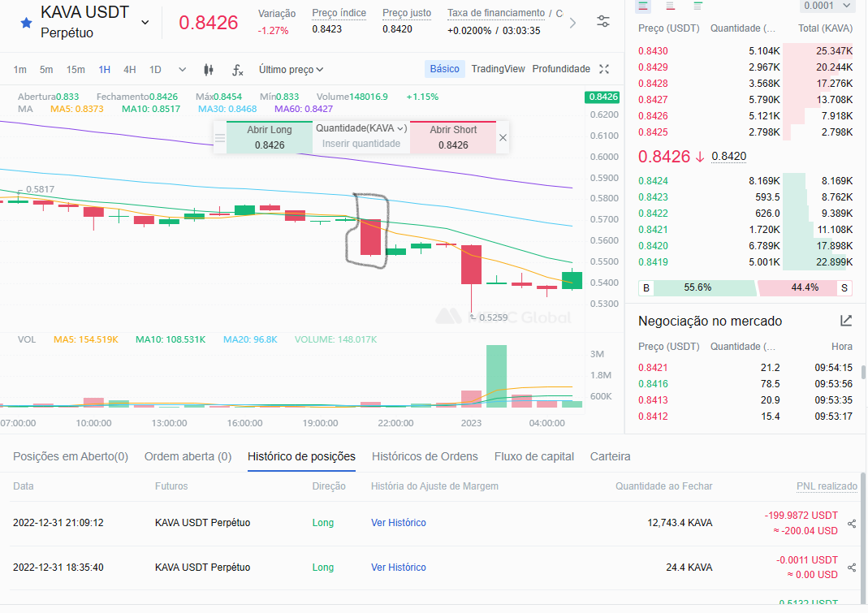This screenshot has height=613, width=868.
Task: Open Ver Histórico for 21:09:12 position
Action: click(x=399, y=523)
